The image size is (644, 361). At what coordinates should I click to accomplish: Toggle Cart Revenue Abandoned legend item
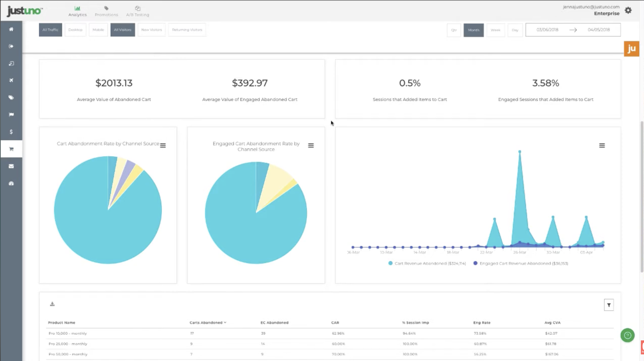427,263
